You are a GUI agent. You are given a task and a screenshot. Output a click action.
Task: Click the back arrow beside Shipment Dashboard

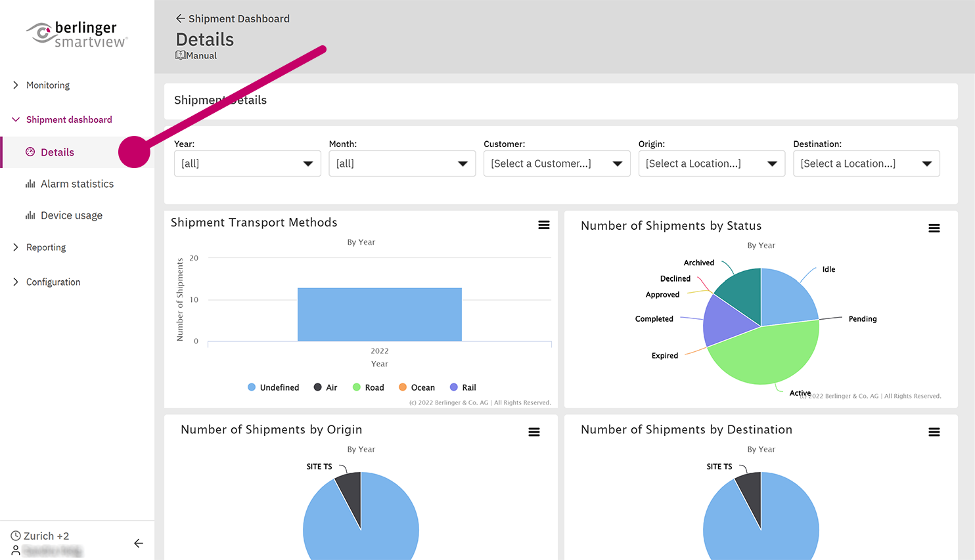(180, 18)
